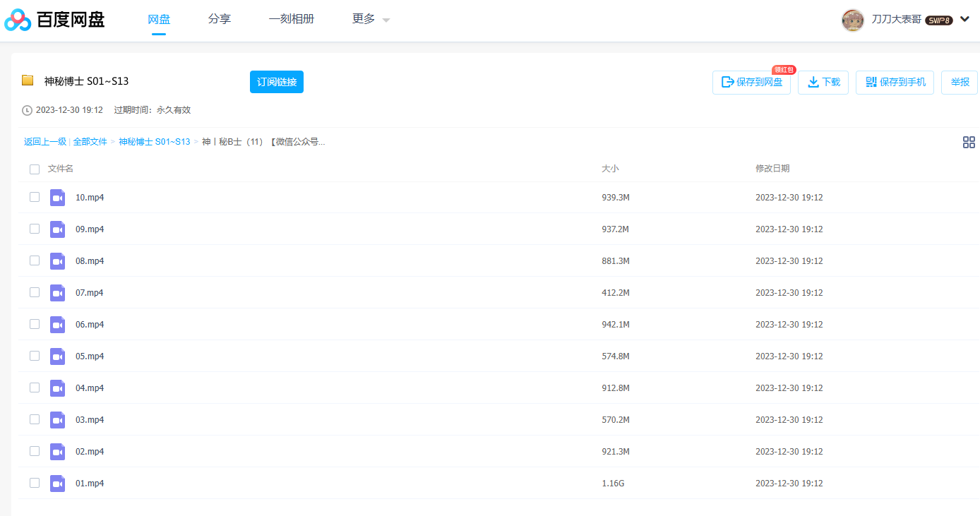This screenshot has width=980, height=516.
Task: Click the Baidu Netdisk logo icon
Action: coord(18,20)
